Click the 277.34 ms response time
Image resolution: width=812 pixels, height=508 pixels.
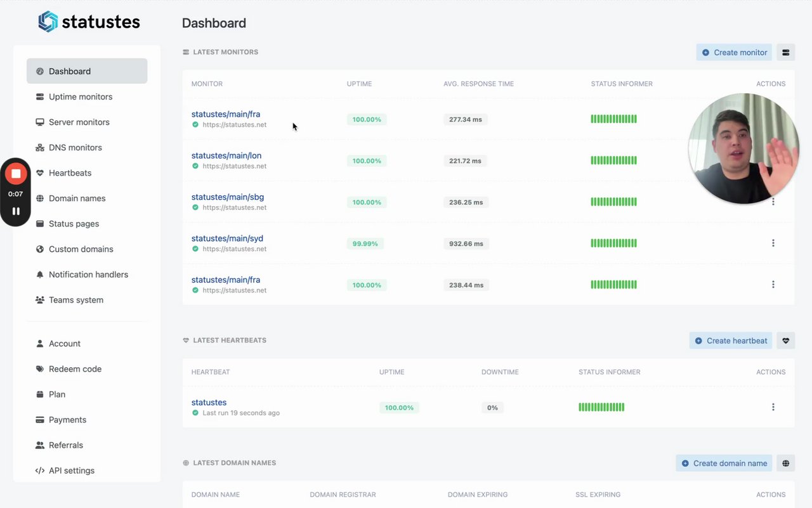(x=465, y=119)
